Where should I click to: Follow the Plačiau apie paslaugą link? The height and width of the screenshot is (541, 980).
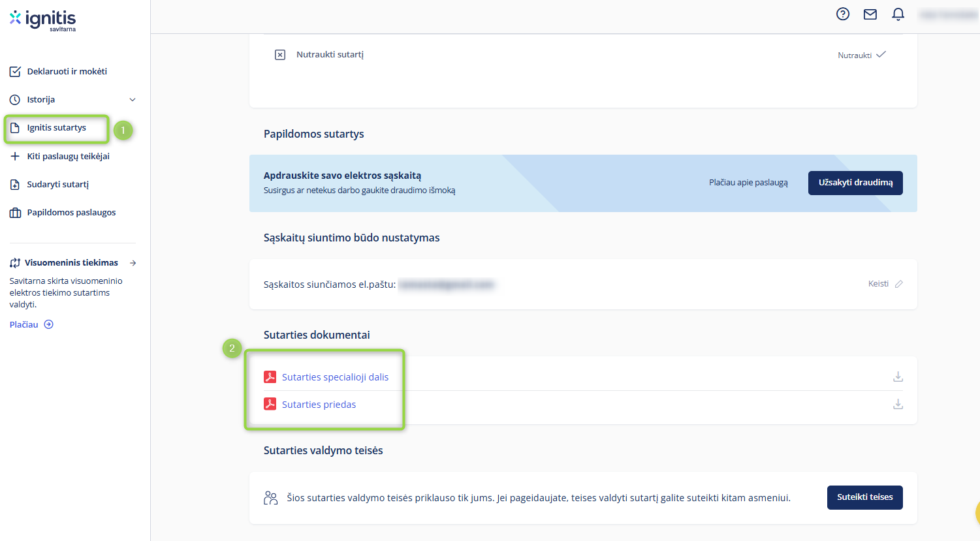(748, 183)
